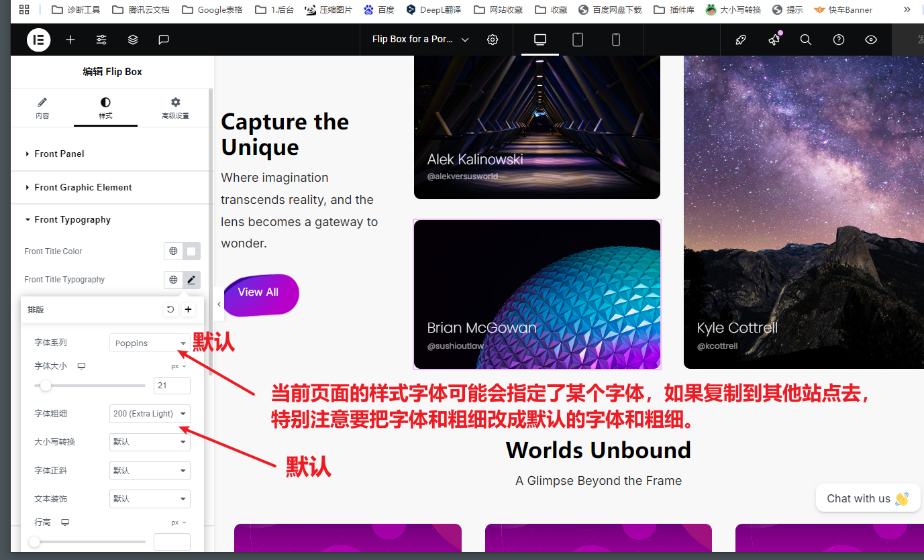Image resolution: width=924 pixels, height=560 pixels.
Task: Click the Elementor logo menu icon
Action: pos(38,40)
